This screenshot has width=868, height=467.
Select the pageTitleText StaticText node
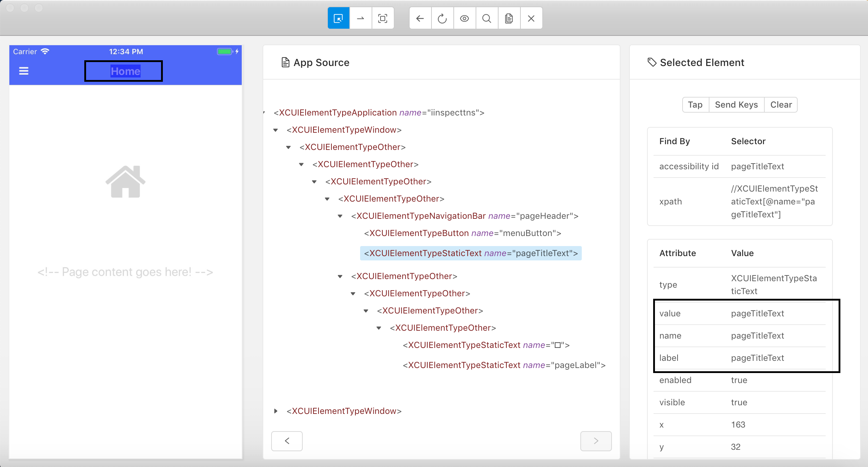(x=471, y=253)
